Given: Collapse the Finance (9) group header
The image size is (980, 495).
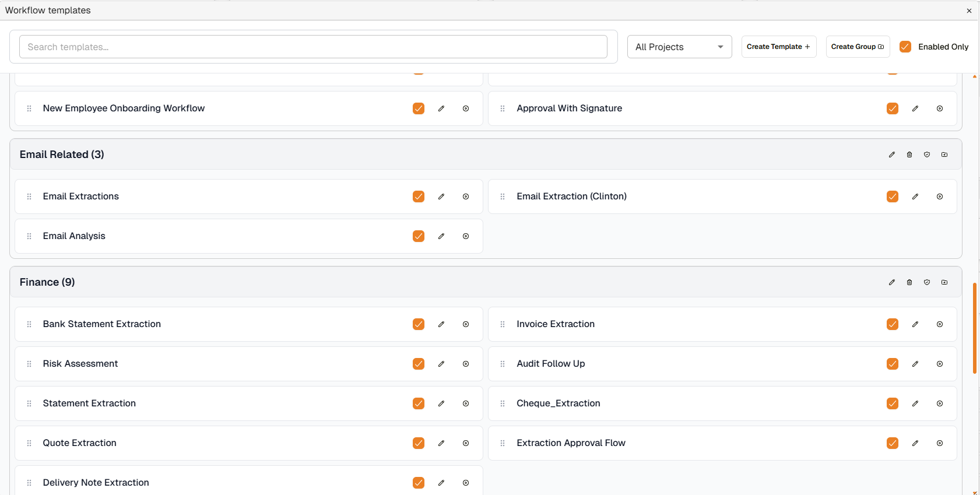Looking at the screenshot, I should pyautogui.click(x=486, y=282).
